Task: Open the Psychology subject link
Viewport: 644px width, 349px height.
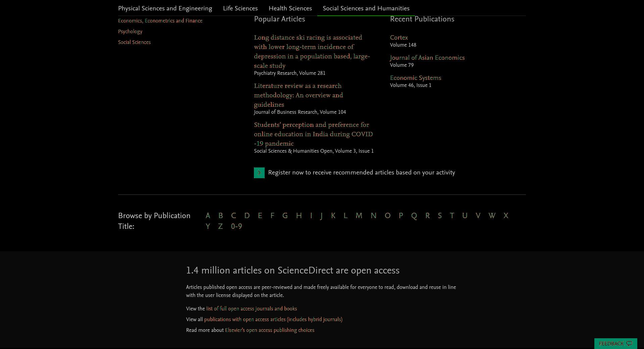Action: point(130,32)
